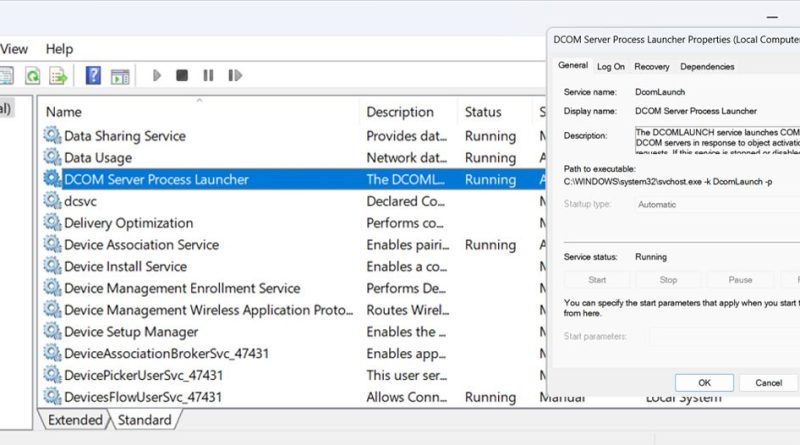This screenshot has width=800, height=445.
Task: Click the Export List toolbar icon
Action: click(x=58, y=76)
